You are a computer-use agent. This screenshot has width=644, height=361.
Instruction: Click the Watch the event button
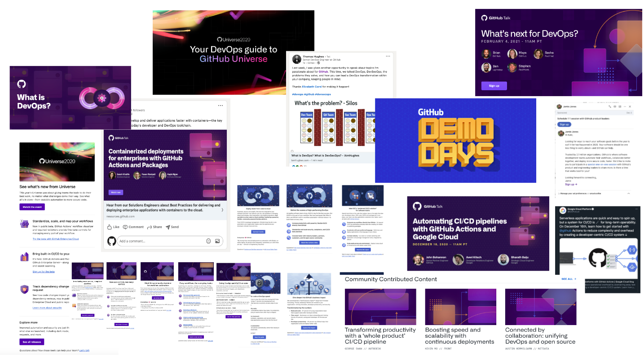pyautogui.click(x=32, y=207)
